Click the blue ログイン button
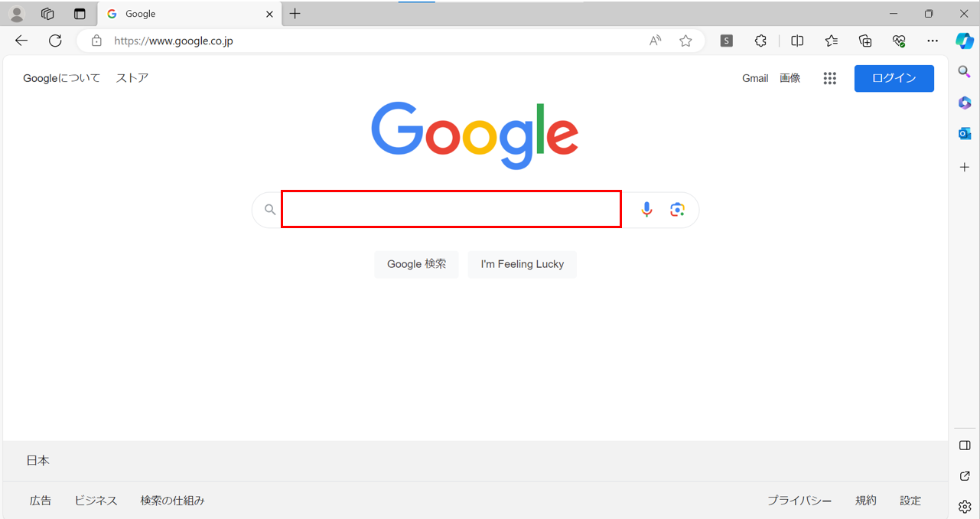Screen dimensions: 980x519 (894, 78)
